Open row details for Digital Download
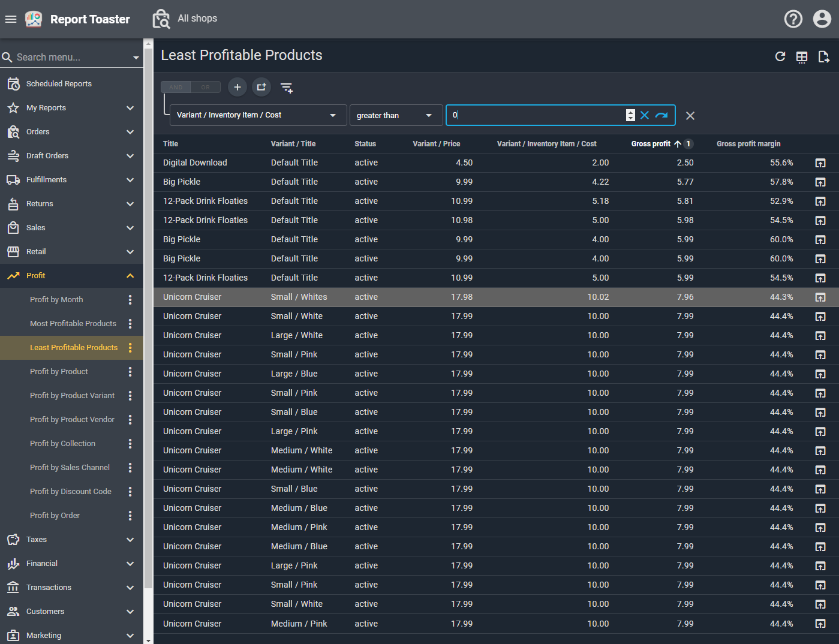 (x=820, y=163)
